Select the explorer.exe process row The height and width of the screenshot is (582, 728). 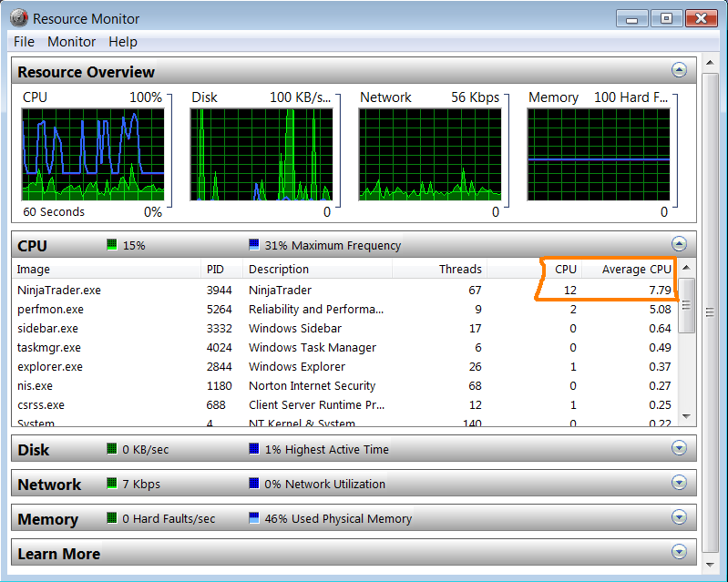coord(344,367)
